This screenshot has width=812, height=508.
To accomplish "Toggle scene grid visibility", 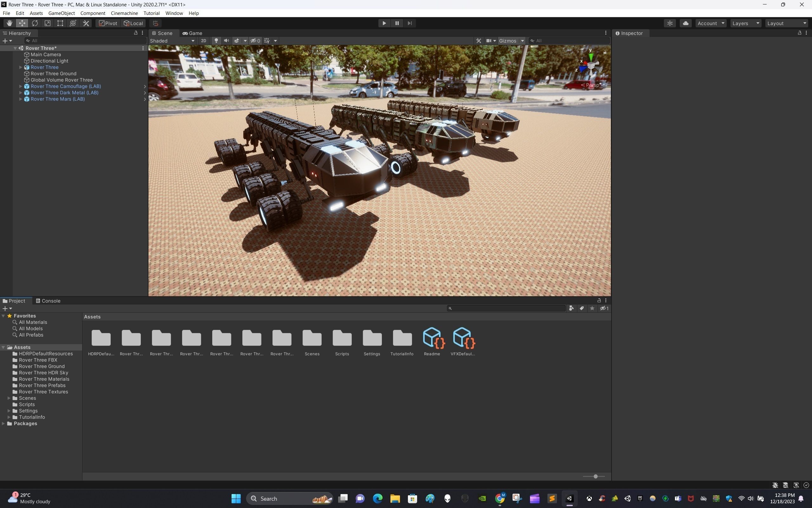I will click(267, 41).
